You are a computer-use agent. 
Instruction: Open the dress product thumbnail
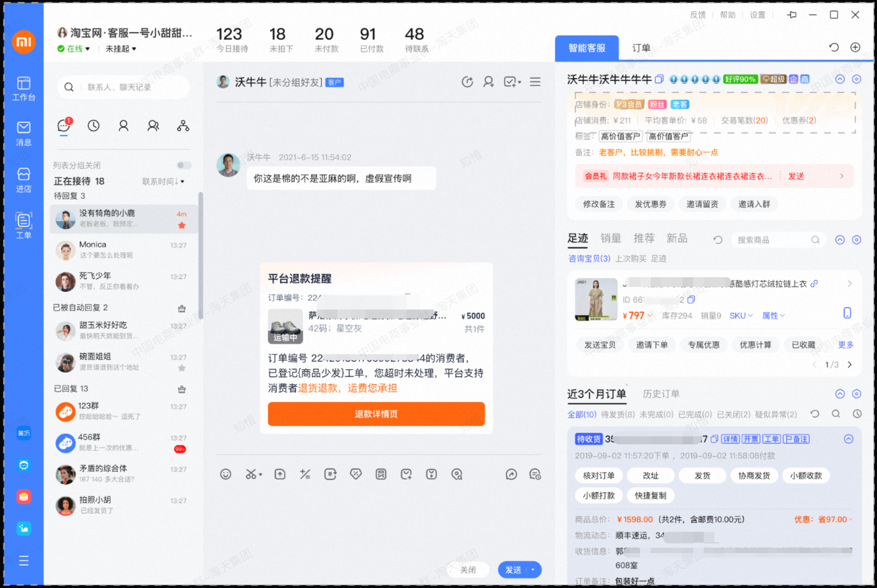(x=596, y=299)
